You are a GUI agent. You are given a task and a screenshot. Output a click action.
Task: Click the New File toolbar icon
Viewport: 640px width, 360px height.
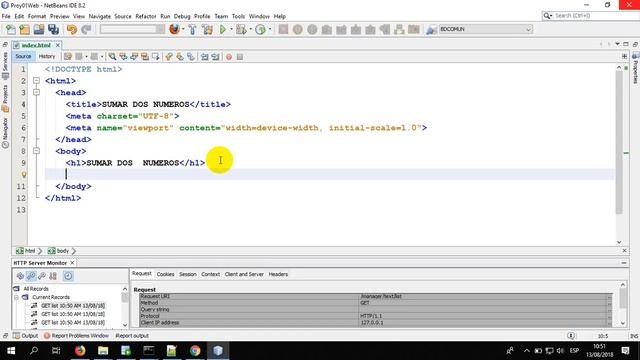pos(11,29)
